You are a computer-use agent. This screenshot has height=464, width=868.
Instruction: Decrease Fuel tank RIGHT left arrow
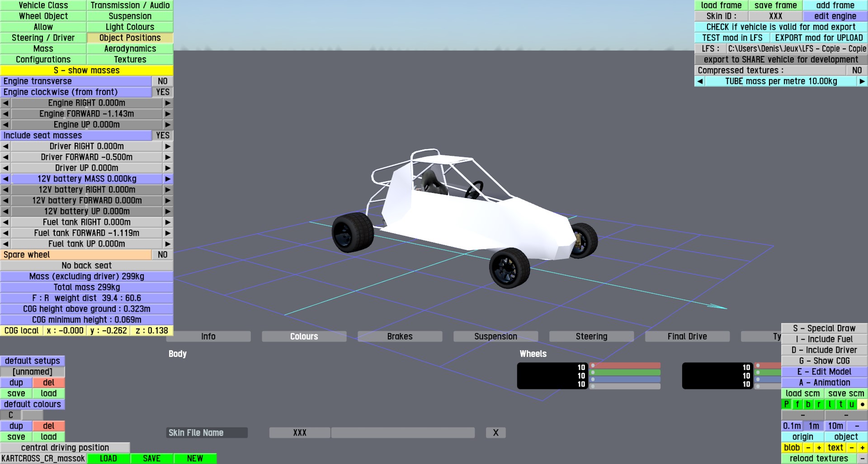pos(5,222)
